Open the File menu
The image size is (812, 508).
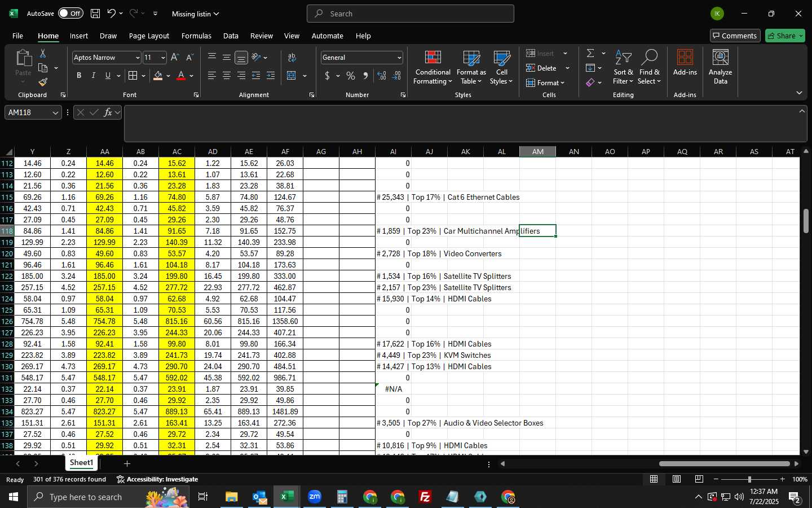click(x=17, y=36)
